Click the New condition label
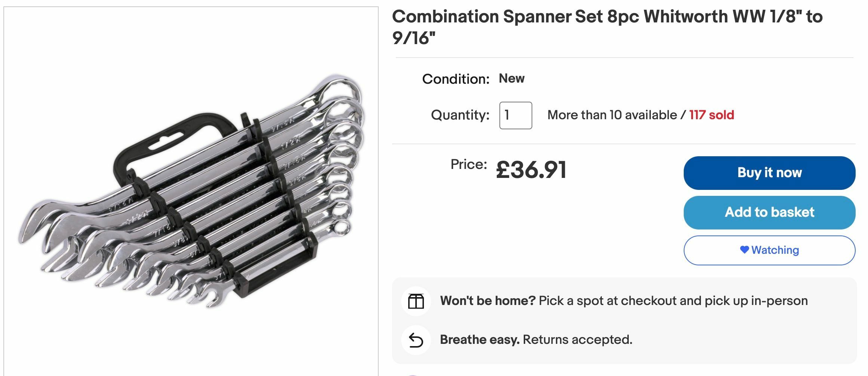868x376 pixels. click(x=512, y=78)
